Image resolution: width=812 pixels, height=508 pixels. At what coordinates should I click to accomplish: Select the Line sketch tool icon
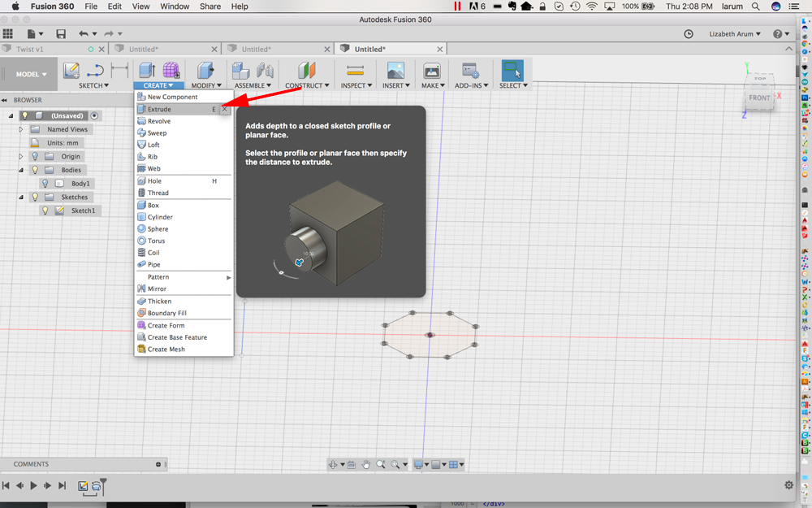[96, 70]
